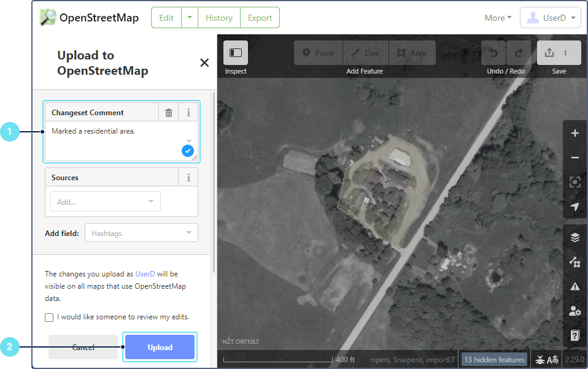Open the Background layers panel
The width and height of the screenshot is (588, 369).
[x=574, y=238]
